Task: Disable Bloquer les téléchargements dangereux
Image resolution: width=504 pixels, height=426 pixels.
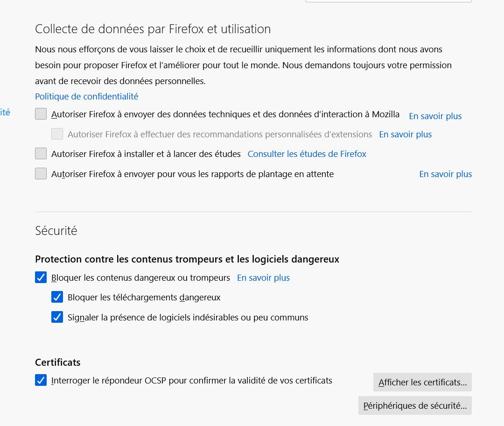Action: 57,297
